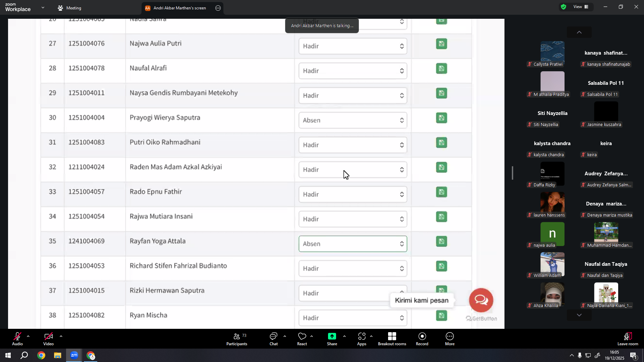Open status dropdown for Putri Oiko Rahmadhani
The height and width of the screenshot is (362, 644).
coord(353,145)
